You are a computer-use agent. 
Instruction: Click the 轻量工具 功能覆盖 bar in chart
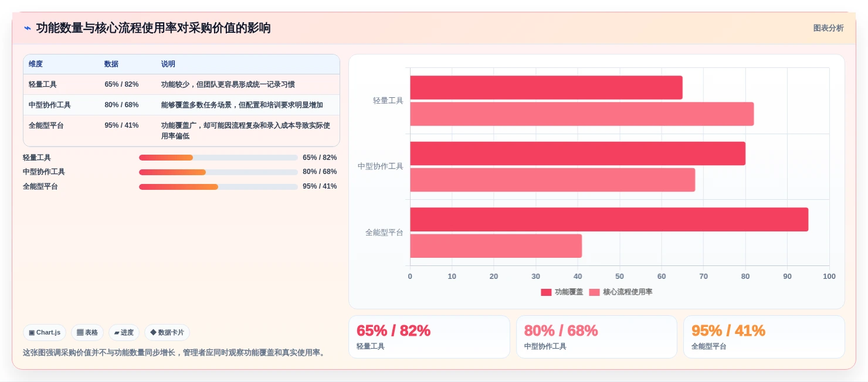[x=546, y=87]
